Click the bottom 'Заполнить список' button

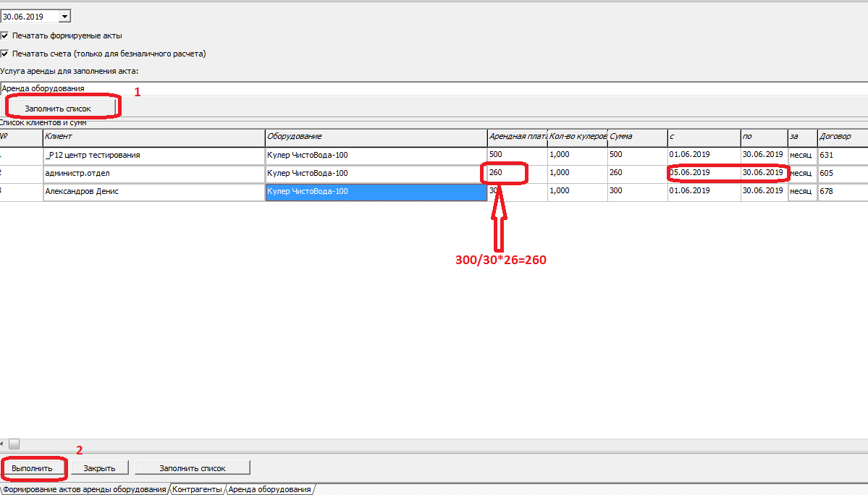tap(193, 468)
